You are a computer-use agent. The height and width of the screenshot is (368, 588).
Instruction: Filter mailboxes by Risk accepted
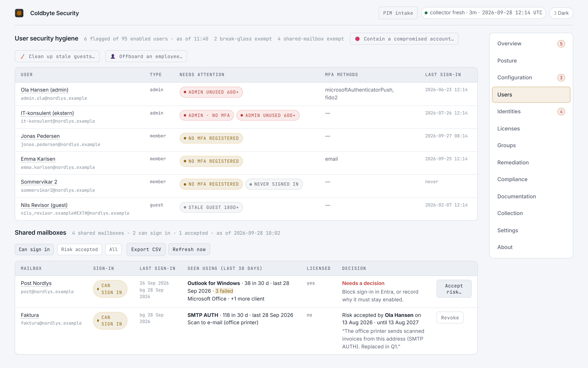tap(79, 249)
